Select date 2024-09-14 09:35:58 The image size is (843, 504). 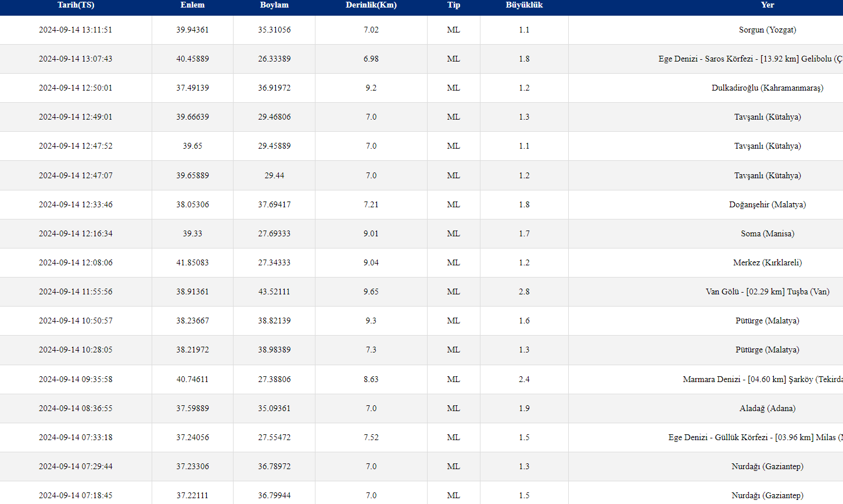[x=76, y=379]
